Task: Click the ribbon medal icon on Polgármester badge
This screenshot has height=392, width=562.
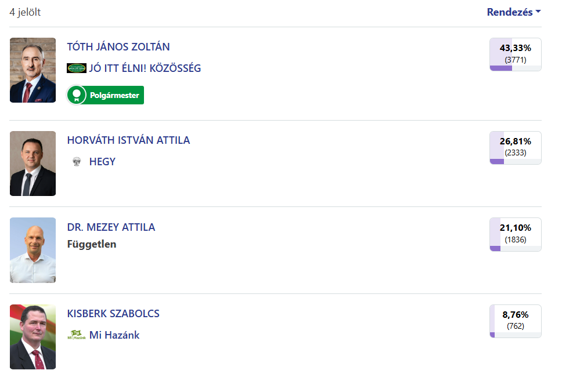Action: tap(76, 95)
